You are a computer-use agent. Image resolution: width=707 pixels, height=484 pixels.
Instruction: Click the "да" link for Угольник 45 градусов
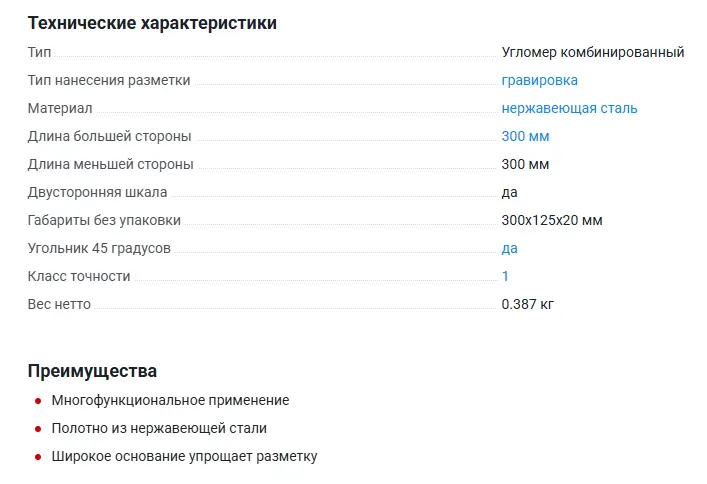(x=509, y=248)
